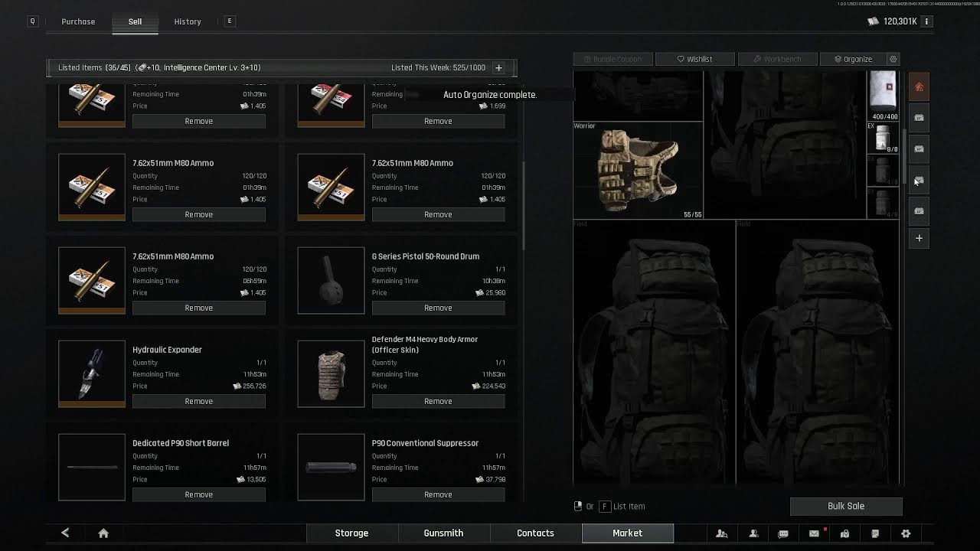Go to the Gunsmith tab
The width and height of the screenshot is (980, 551).
point(443,533)
